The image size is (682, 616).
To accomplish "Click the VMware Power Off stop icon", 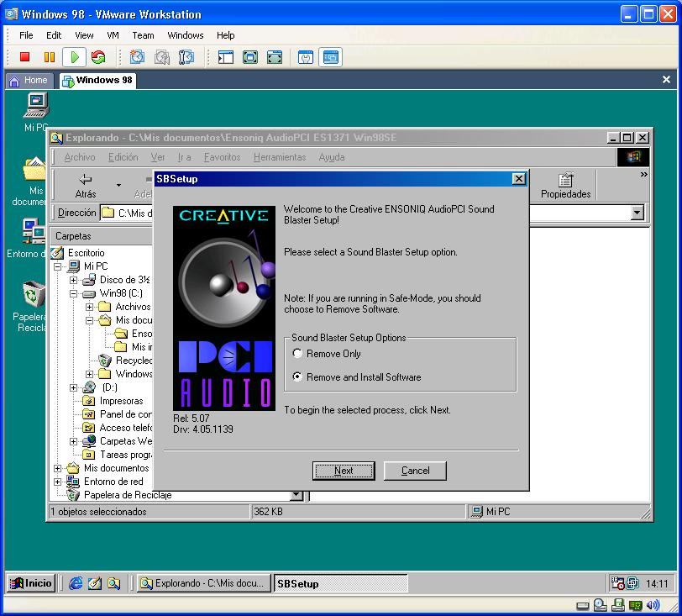I will coord(25,57).
